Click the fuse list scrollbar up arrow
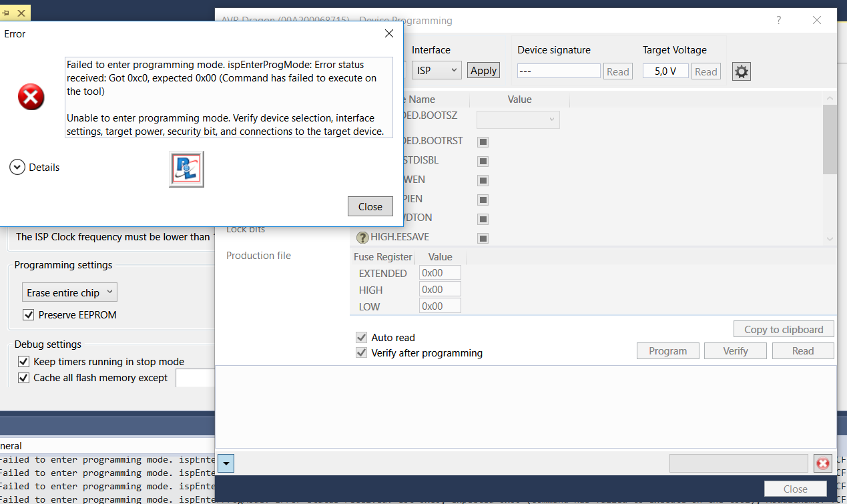 830,98
